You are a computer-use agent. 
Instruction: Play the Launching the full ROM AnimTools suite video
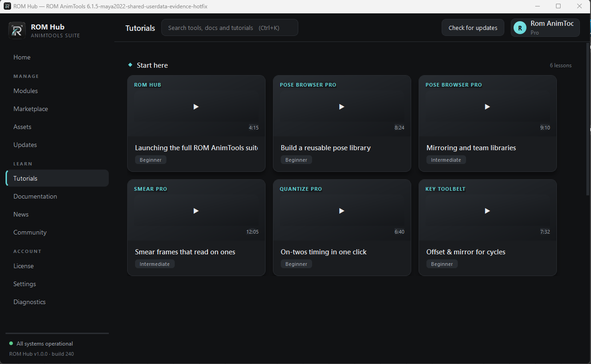(196, 106)
